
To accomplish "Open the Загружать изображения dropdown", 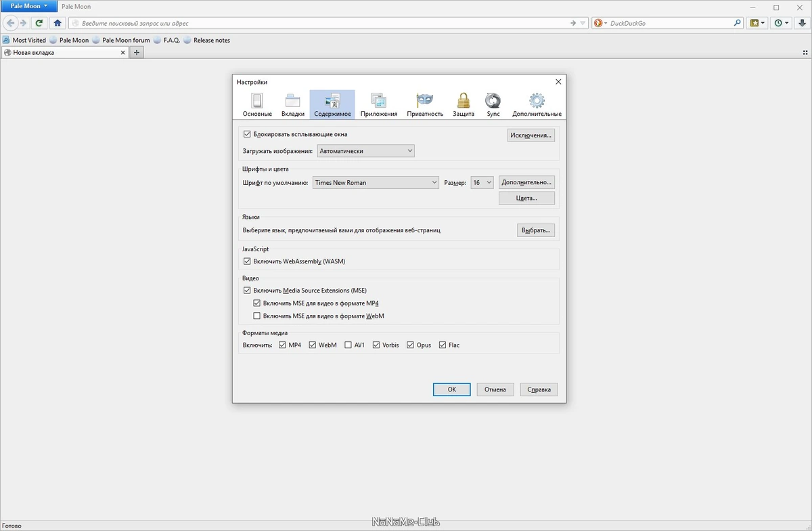I will point(365,151).
